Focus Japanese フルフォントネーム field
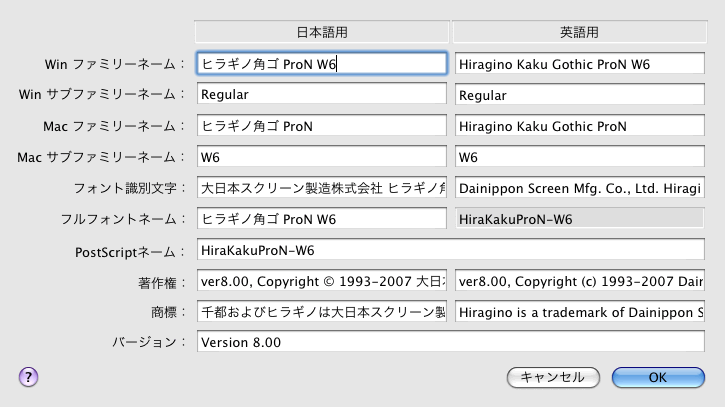This screenshot has width=725, height=407. (x=322, y=219)
